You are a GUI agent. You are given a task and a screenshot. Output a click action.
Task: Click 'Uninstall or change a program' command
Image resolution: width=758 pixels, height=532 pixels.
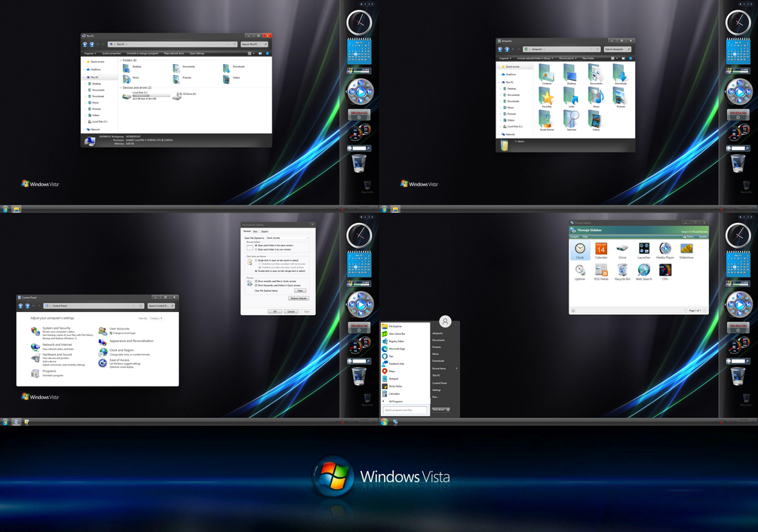pos(143,54)
